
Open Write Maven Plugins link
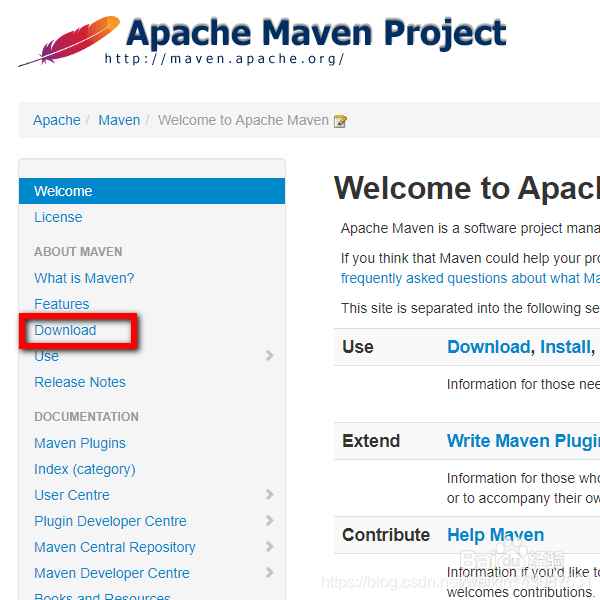(523, 441)
